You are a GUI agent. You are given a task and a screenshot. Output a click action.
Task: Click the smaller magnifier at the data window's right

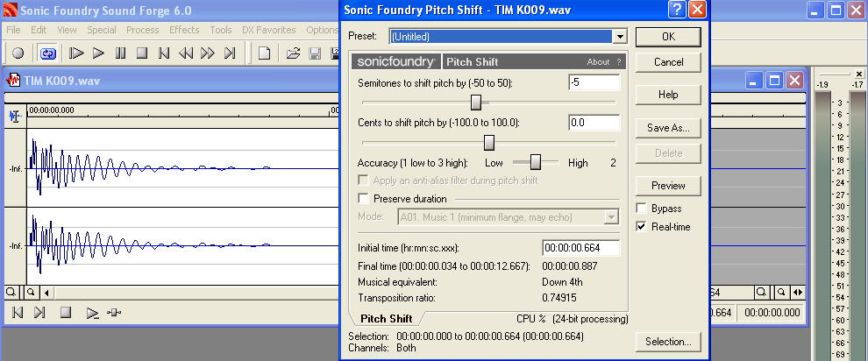pyautogui.click(x=780, y=292)
